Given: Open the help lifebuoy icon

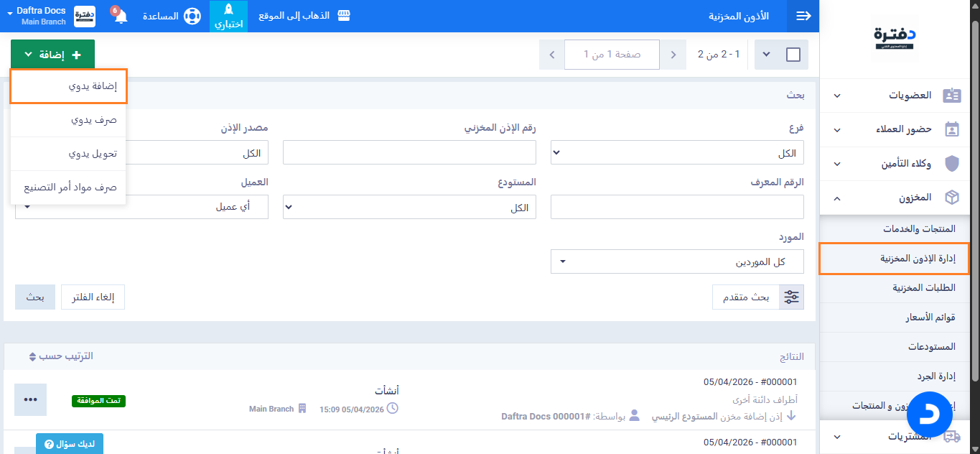Looking at the screenshot, I should click(192, 16).
